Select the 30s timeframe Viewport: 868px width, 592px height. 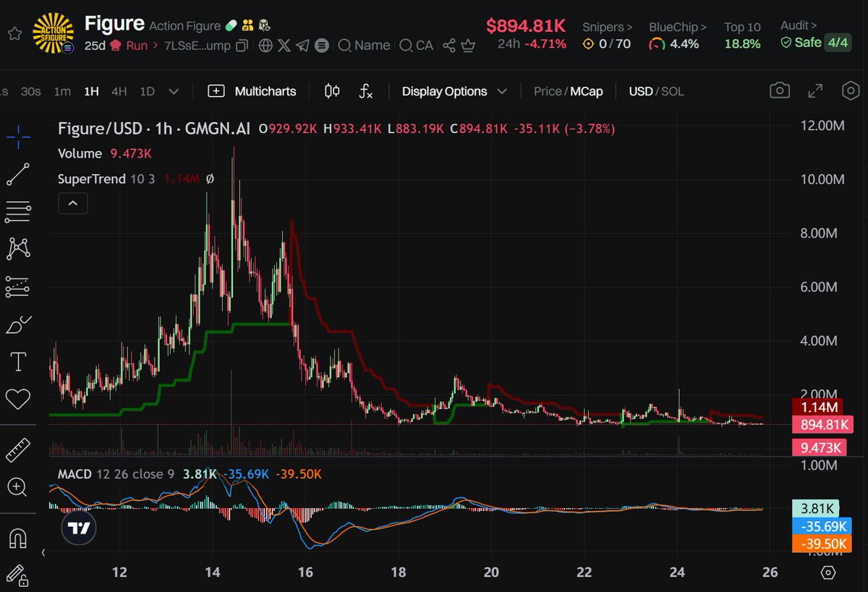click(x=30, y=91)
